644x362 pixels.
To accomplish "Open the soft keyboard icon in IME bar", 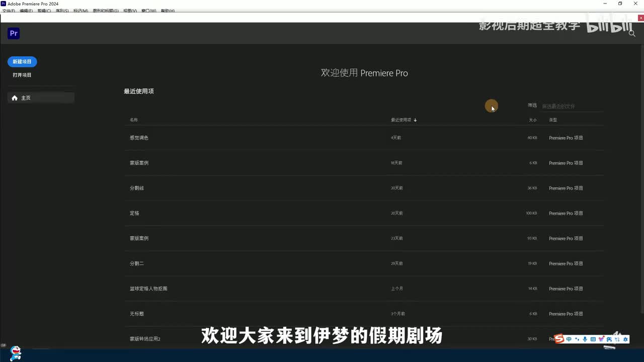I will pyautogui.click(x=593, y=339).
